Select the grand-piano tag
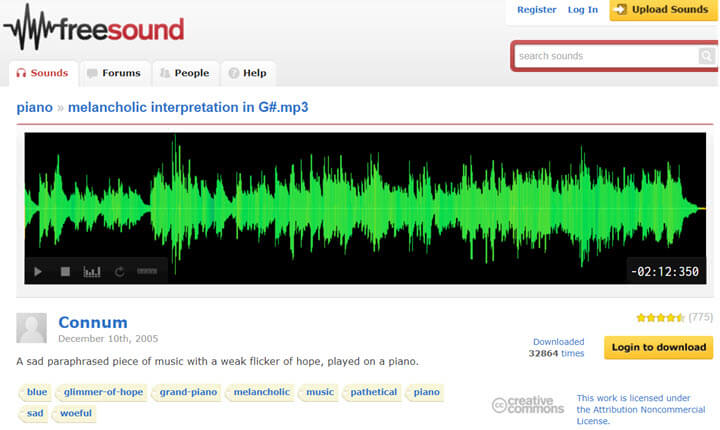This screenshot has width=720, height=430. click(188, 392)
